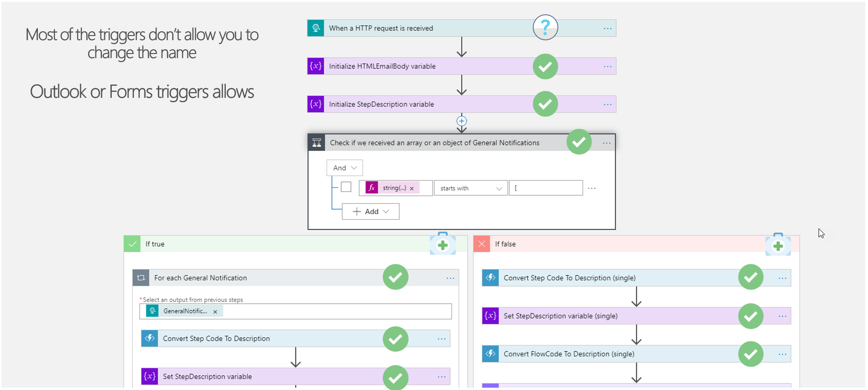Click loop icon of For each General Notification

coord(141,278)
